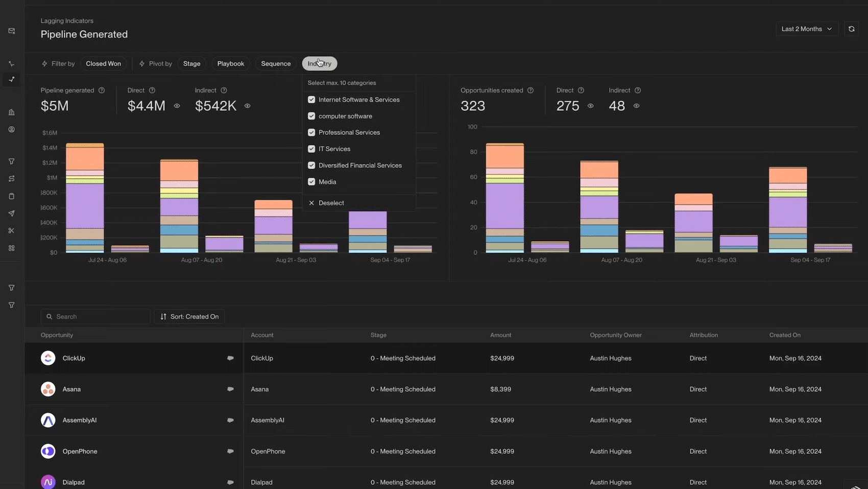
Task: Toggle eye icon next to $4.4M Direct
Action: (x=177, y=106)
